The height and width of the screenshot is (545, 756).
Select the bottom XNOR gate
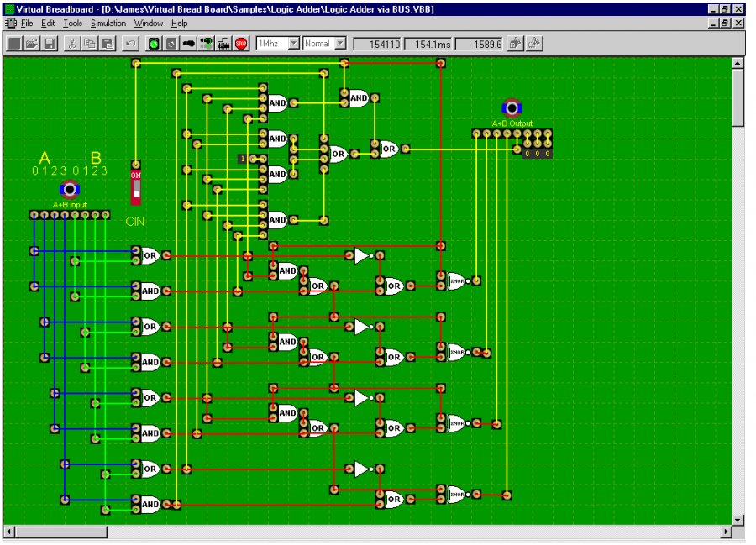[x=457, y=495]
